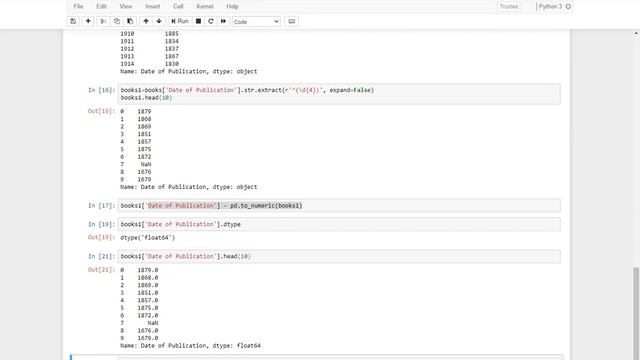640x360 pixels.
Task: Click the Out[19] output prompt
Action: tap(101, 237)
